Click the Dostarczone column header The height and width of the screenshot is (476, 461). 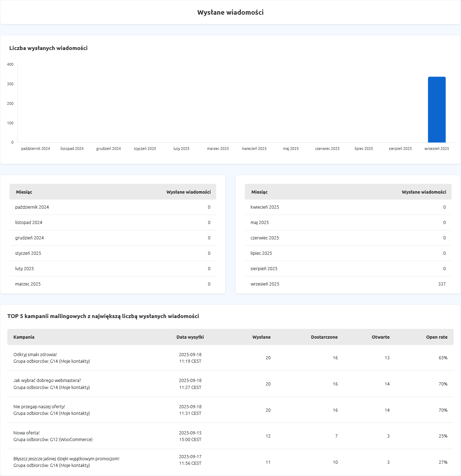pyautogui.click(x=324, y=337)
